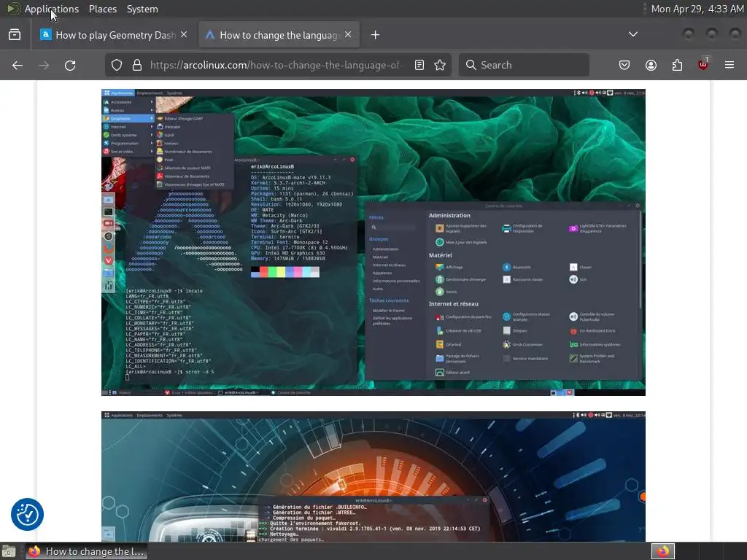This screenshot has height=560, width=747.
Task: Open the System menu
Action: pos(142,9)
